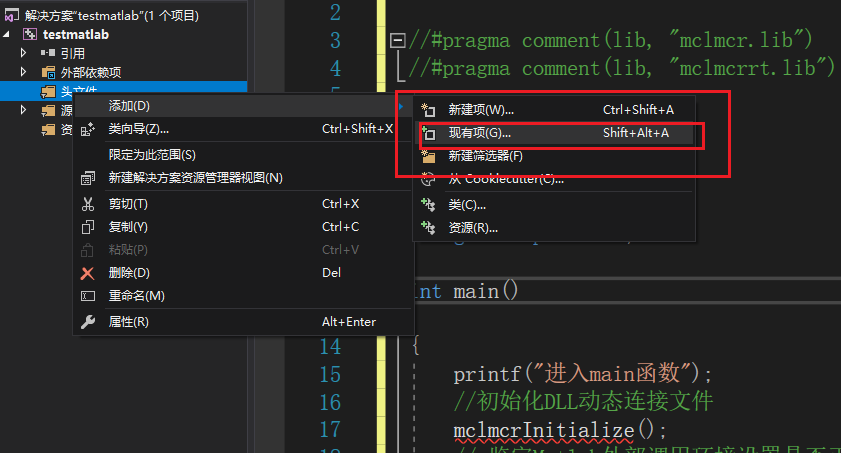Click the 新建项 new item icon

(x=428, y=110)
